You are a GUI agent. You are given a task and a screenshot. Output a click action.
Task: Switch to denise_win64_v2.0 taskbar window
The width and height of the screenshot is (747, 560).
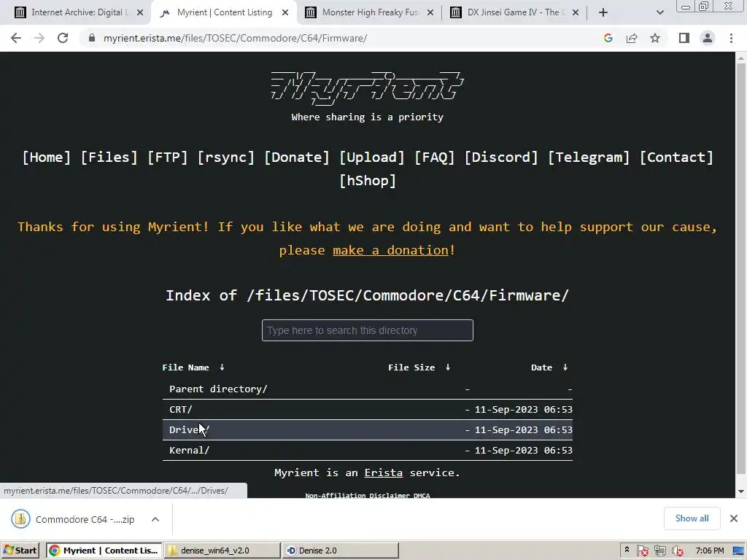click(x=222, y=551)
